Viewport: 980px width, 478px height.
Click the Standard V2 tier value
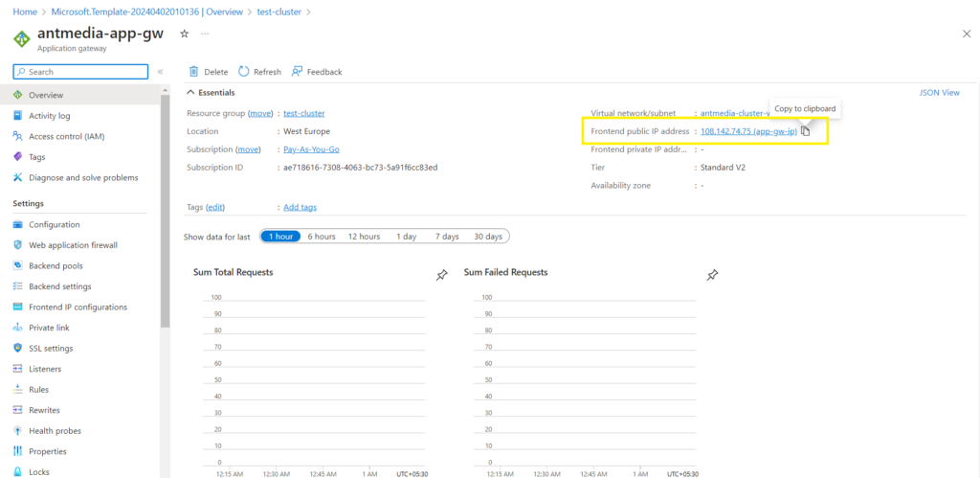tap(723, 168)
